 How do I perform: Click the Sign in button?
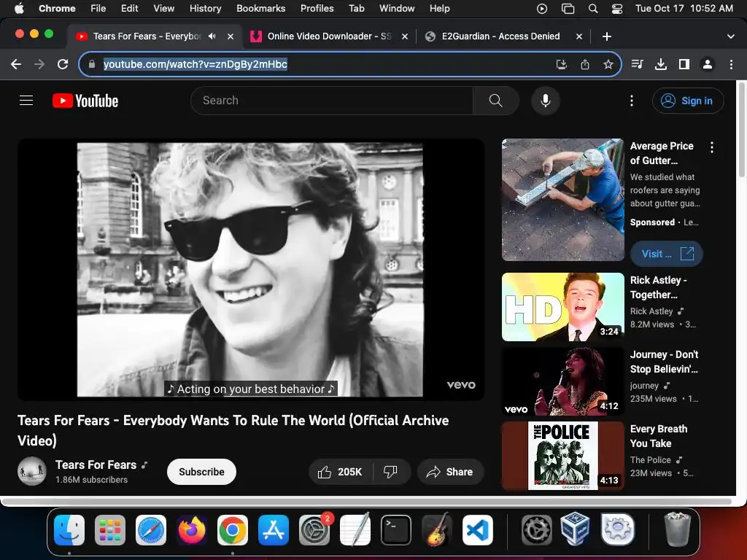[x=688, y=101]
